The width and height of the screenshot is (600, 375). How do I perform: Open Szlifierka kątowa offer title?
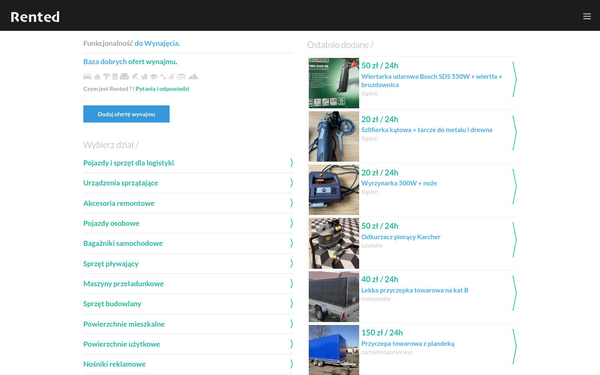427,130
